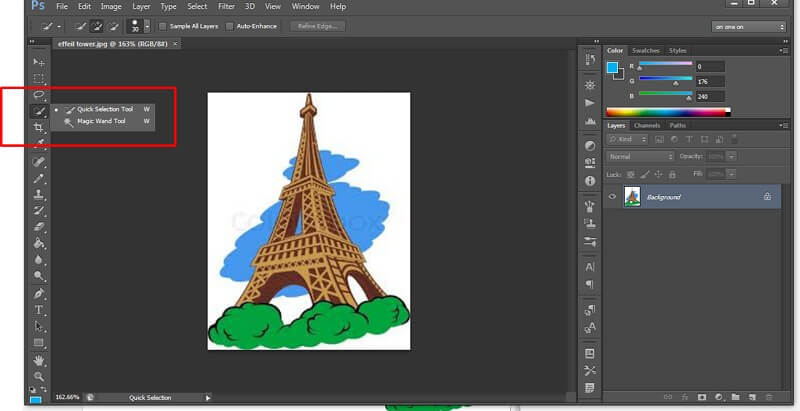Select the Rectangular Marquee tool

click(x=39, y=78)
